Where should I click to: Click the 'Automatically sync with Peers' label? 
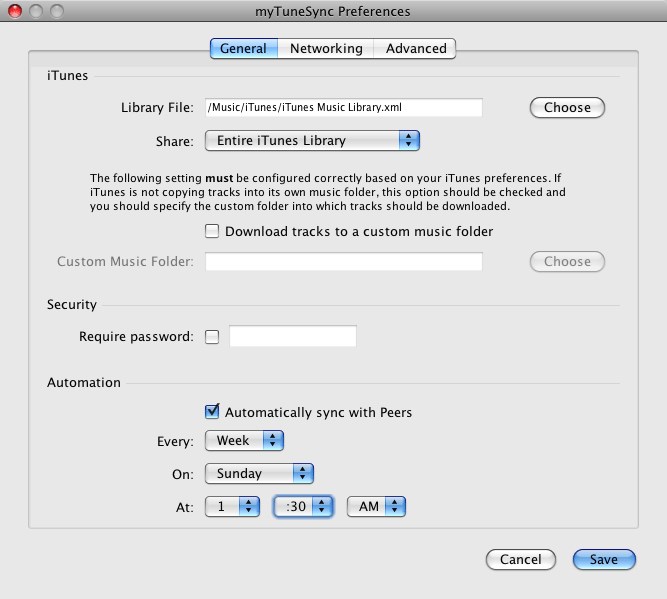point(318,412)
